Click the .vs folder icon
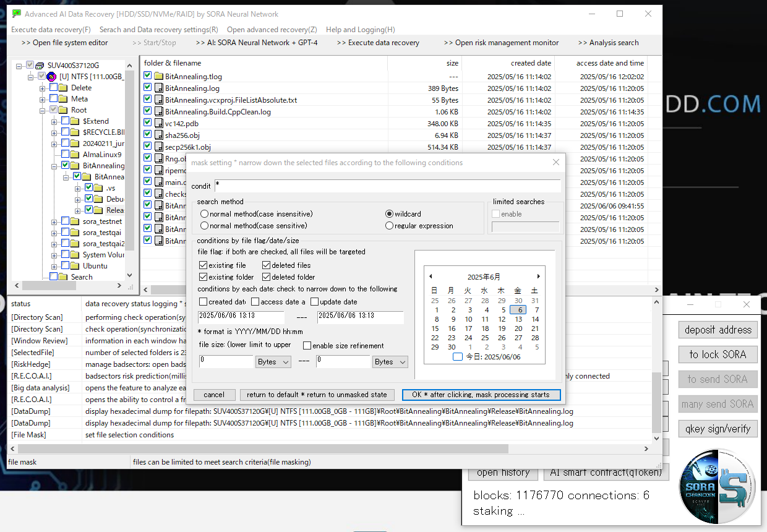 point(98,188)
